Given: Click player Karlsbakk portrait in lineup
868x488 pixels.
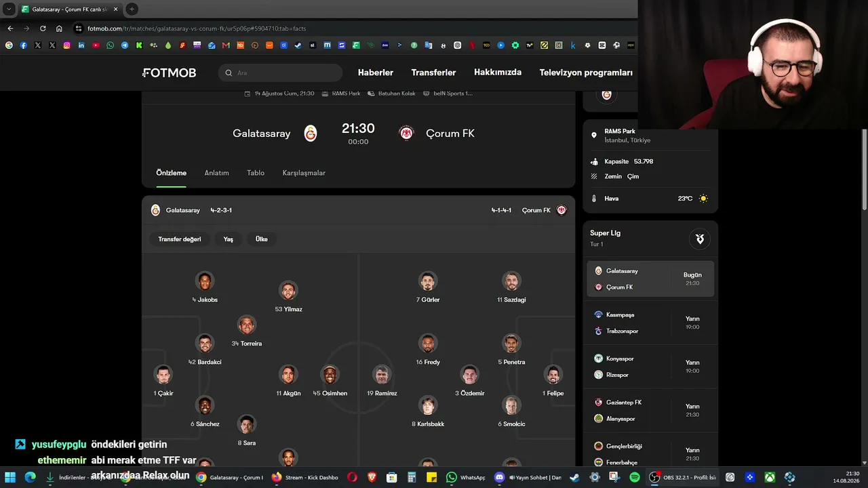Looking at the screenshot, I should [x=428, y=405].
